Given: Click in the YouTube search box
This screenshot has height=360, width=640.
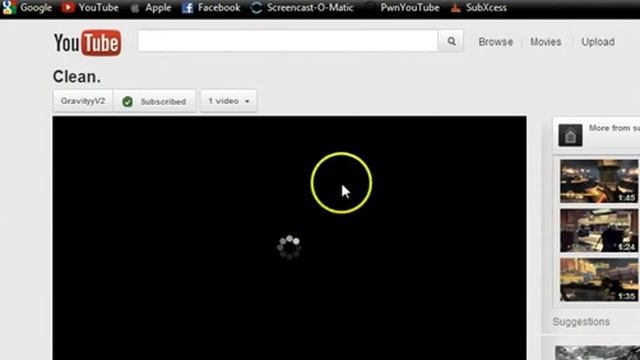Looking at the screenshot, I should click(x=288, y=41).
